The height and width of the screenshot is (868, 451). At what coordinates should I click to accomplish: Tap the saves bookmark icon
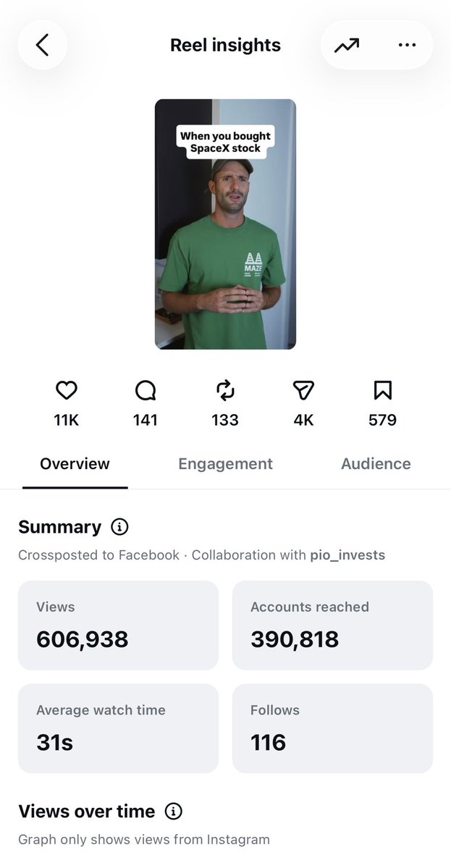coord(382,391)
